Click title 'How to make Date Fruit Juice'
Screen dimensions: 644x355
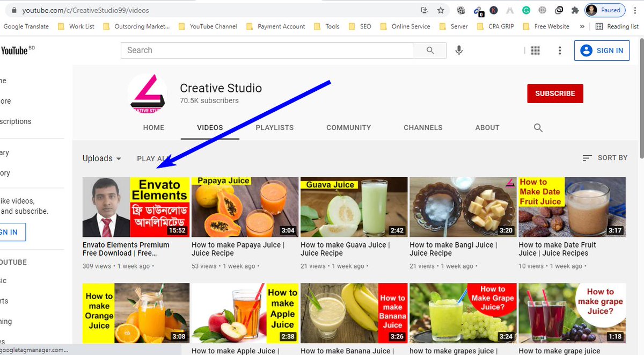tap(558, 249)
